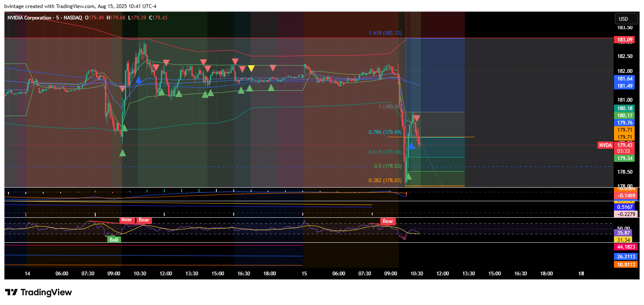Click the 178.50 price scale tick
Viewport: 644px width, 305px height.
(625, 172)
